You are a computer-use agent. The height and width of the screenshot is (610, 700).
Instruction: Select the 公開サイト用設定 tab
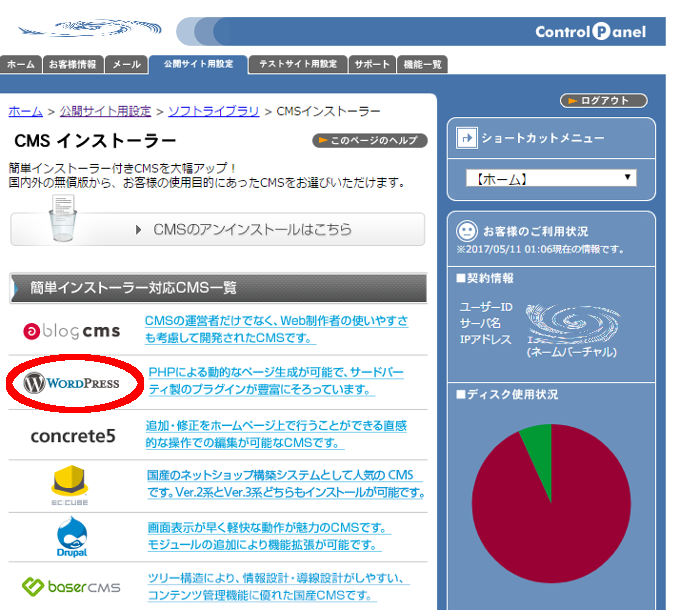pos(198,64)
